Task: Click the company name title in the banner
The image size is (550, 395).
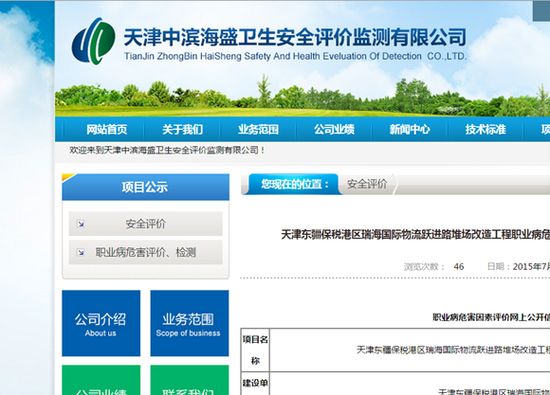Action: tap(295, 38)
